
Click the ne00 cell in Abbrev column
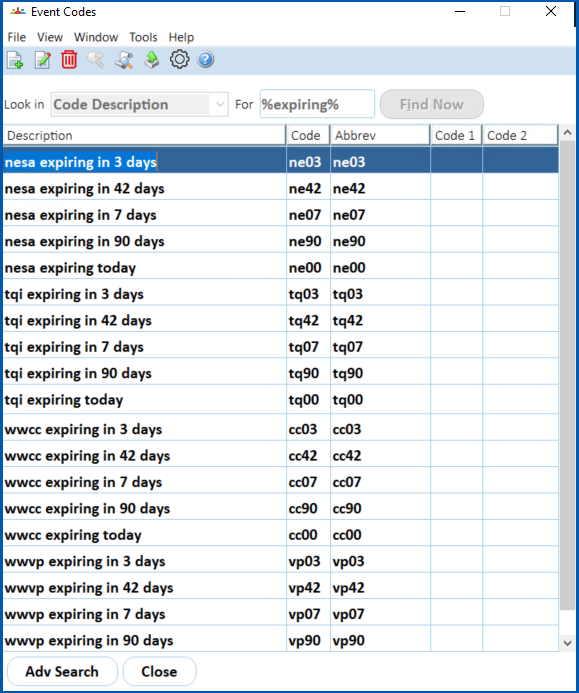381,266
